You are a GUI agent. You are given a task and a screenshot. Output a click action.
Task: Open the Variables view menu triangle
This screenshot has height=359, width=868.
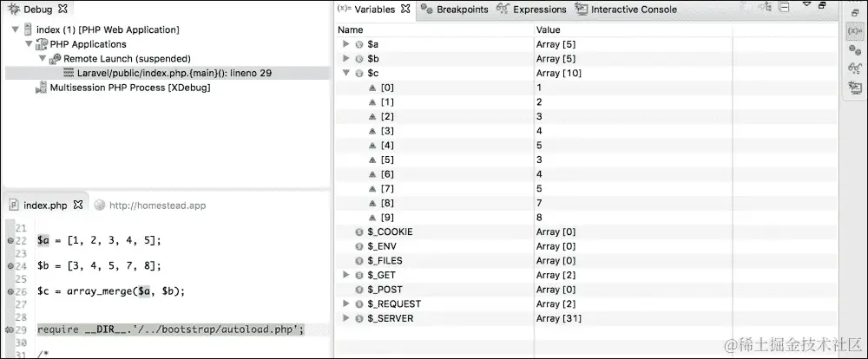806,3
